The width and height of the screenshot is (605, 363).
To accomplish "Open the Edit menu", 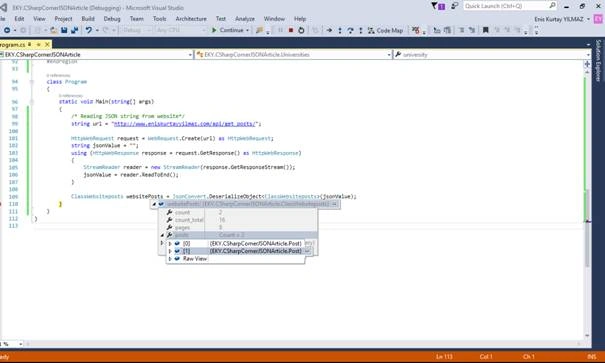I will [19, 19].
